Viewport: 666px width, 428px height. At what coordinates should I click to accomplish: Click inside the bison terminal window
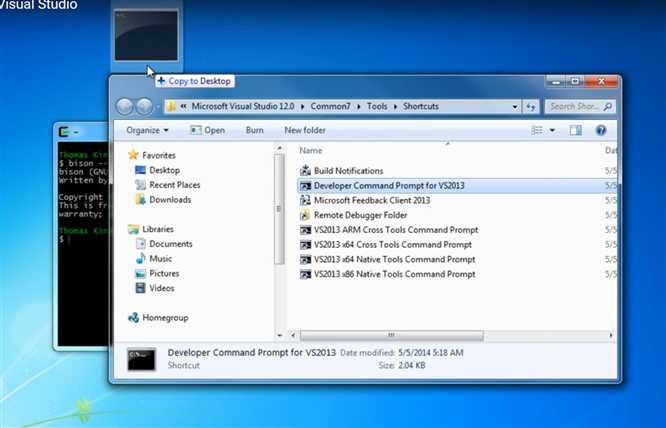point(83,246)
